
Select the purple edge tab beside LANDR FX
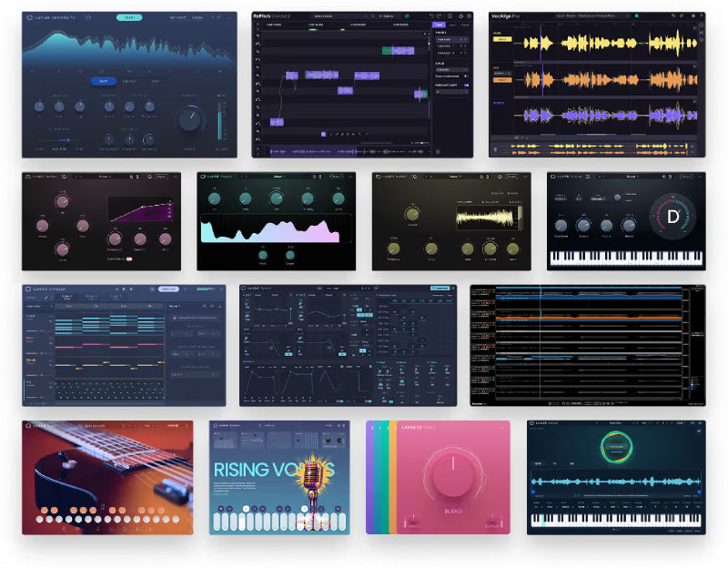pyautogui.click(x=369, y=478)
